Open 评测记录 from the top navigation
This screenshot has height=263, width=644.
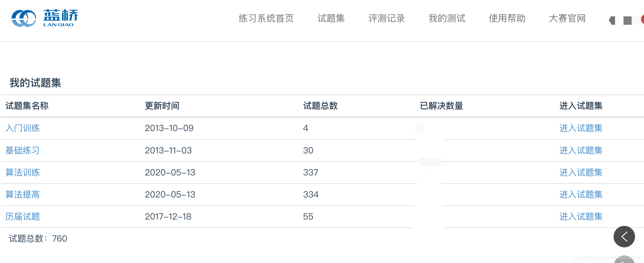pyautogui.click(x=387, y=18)
